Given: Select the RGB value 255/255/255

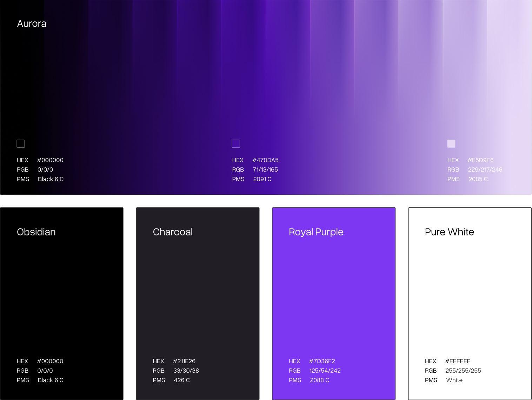Looking at the screenshot, I should 463,371.
